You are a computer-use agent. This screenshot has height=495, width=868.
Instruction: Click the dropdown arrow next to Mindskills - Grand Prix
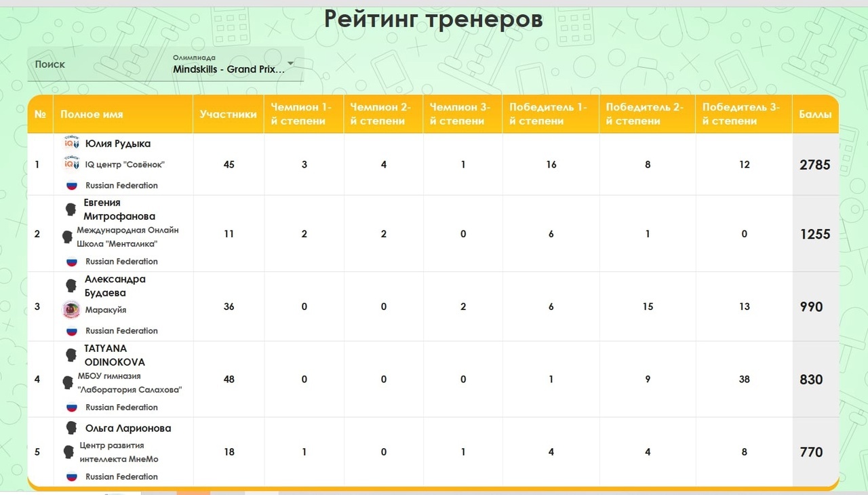291,64
